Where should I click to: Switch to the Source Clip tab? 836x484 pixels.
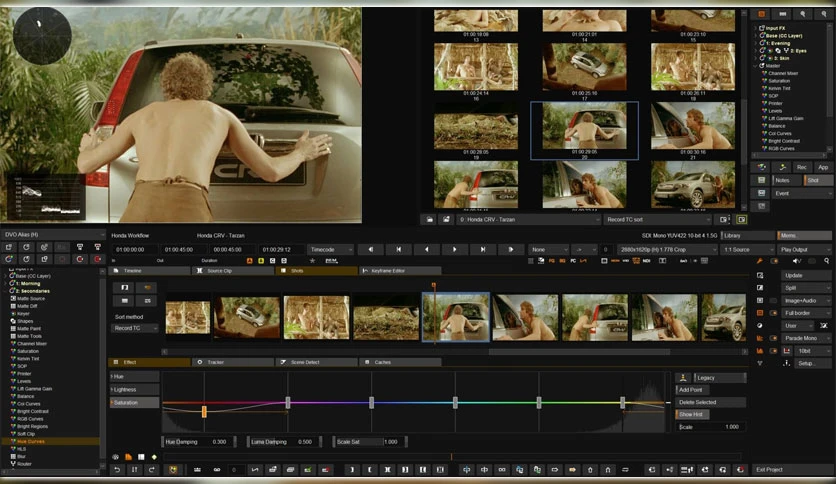(233, 271)
